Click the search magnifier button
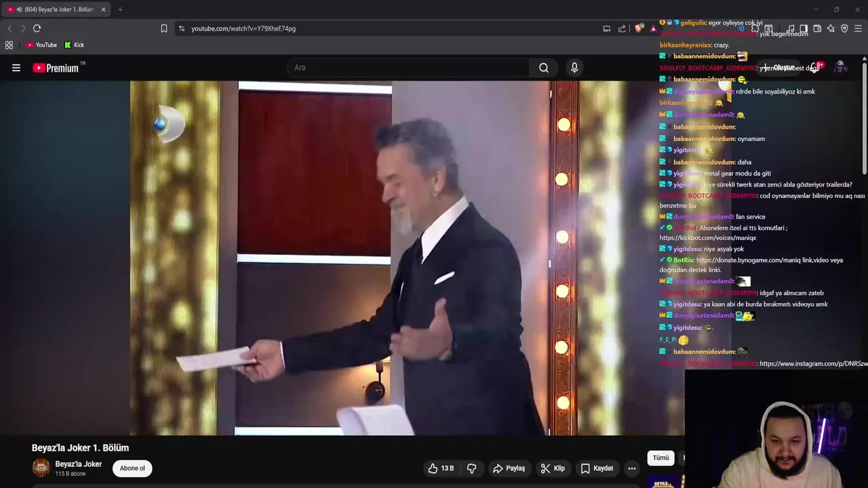This screenshot has height=488, width=868. click(x=544, y=68)
